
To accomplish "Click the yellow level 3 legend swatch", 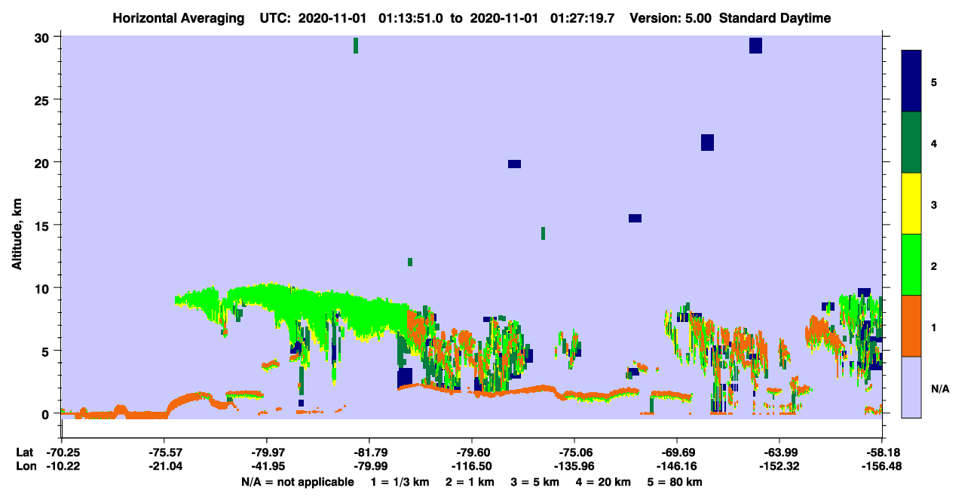I will [911, 204].
